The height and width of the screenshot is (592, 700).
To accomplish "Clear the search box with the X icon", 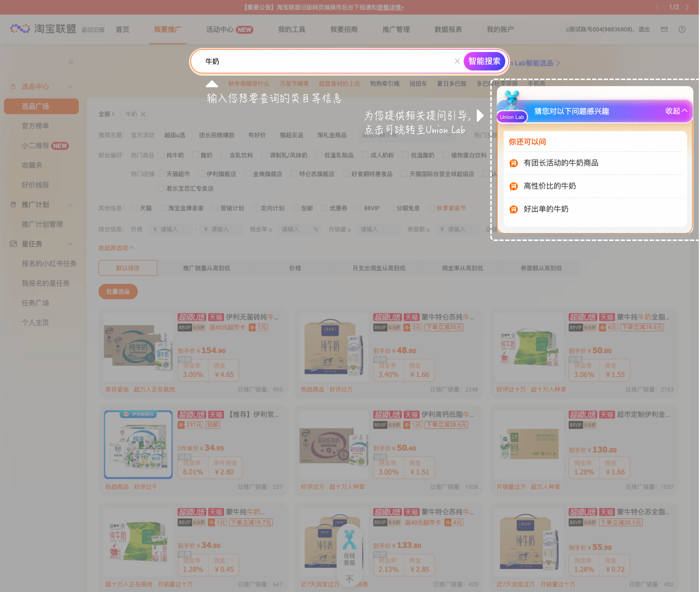I will click(457, 61).
